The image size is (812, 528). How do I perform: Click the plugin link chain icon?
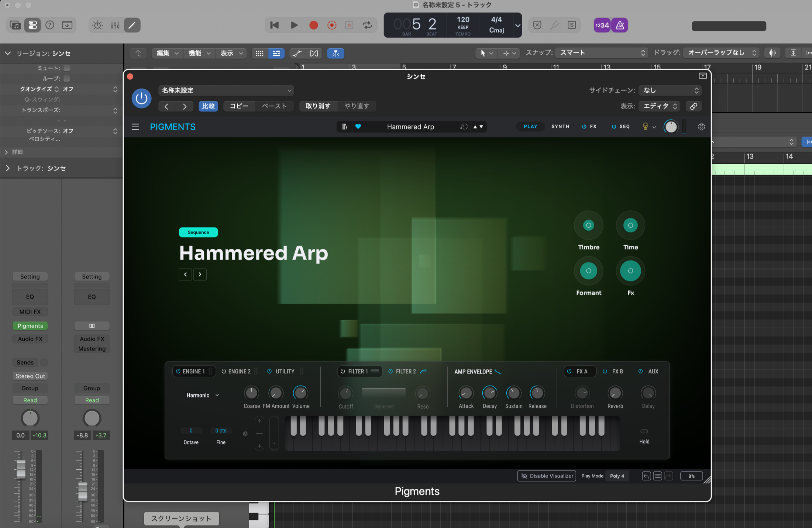click(x=694, y=106)
